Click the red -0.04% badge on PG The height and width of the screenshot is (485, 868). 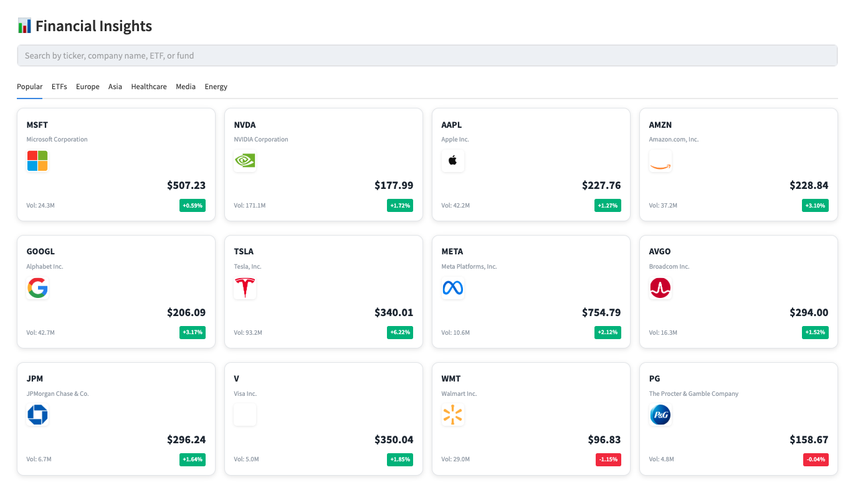click(x=816, y=459)
